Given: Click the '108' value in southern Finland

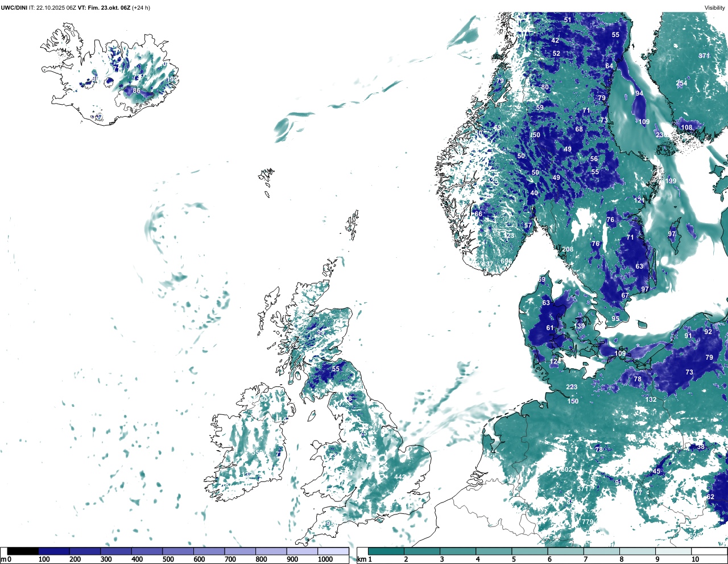Looking at the screenshot, I should coord(687,127).
